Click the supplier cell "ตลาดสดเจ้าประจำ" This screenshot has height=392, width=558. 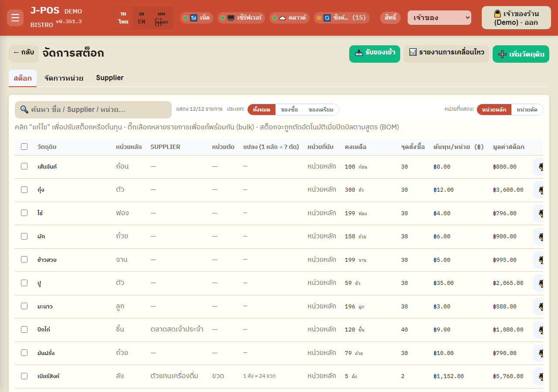(x=177, y=329)
